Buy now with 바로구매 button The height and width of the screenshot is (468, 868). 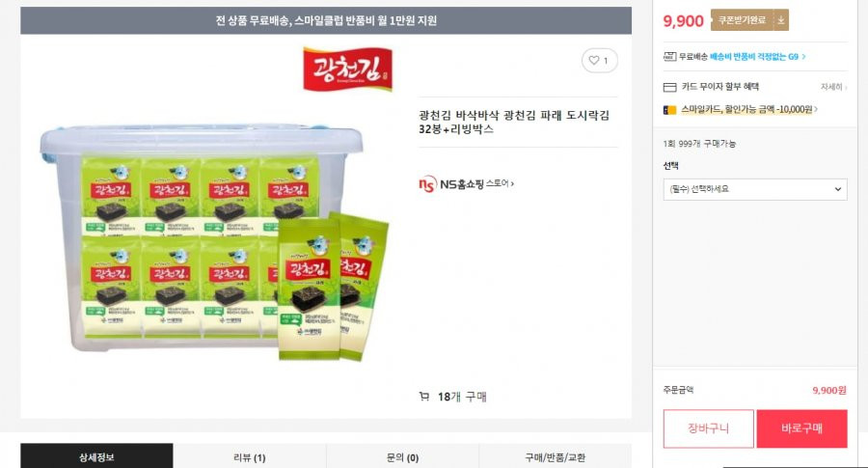(801, 428)
